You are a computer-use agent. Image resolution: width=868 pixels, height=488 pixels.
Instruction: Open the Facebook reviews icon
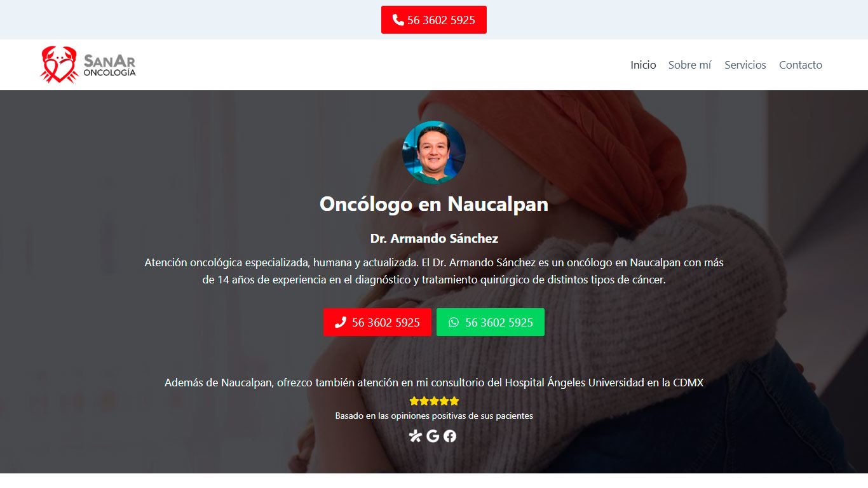tap(450, 436)
